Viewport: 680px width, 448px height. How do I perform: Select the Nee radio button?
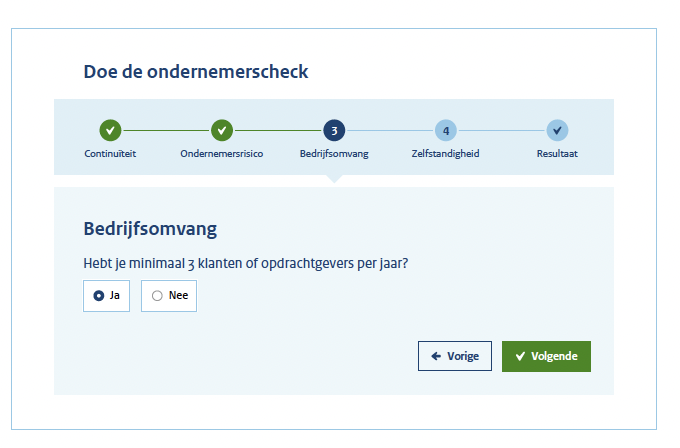pyautogui.click(x=157, y=295)
